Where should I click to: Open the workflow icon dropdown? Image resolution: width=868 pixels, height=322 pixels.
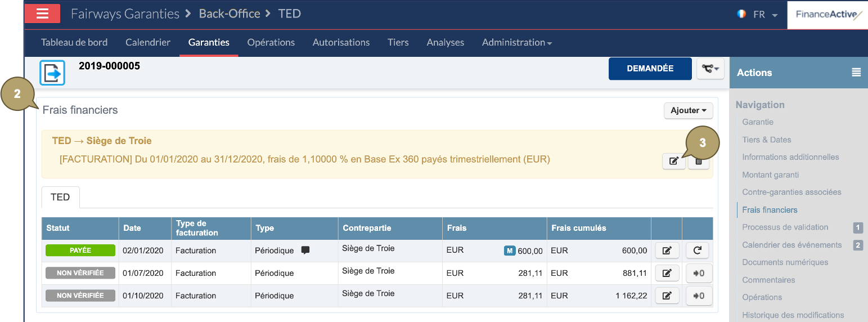(x=710, y=68)
